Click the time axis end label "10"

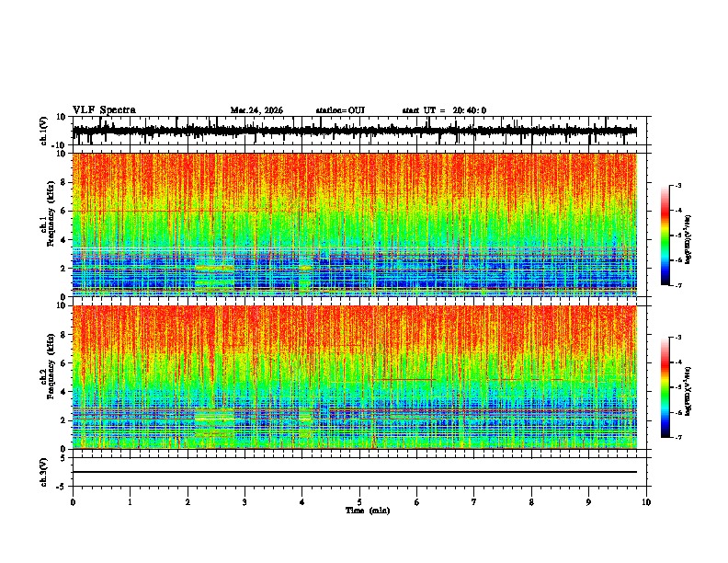pyautogui.click(x=646, y=502)
